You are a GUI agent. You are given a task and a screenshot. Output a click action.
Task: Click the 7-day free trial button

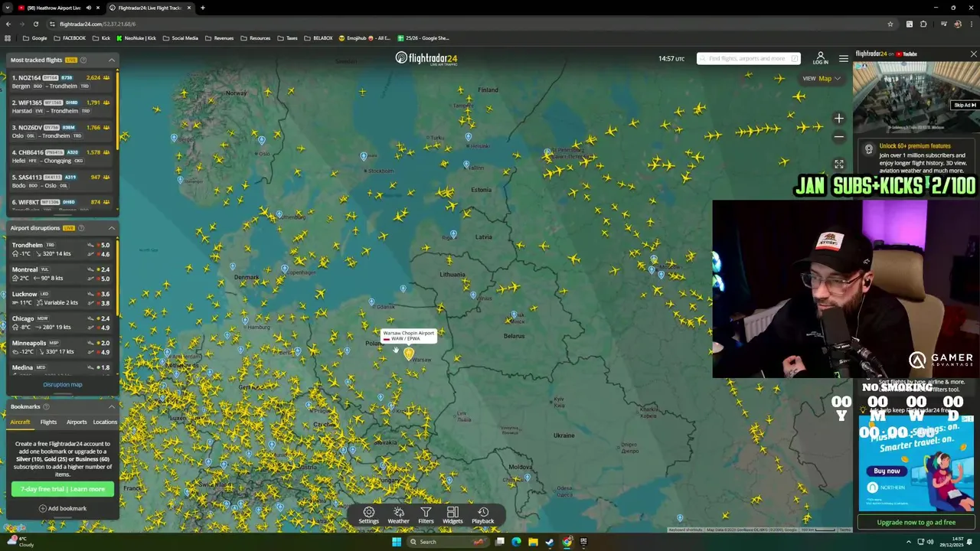63,489
